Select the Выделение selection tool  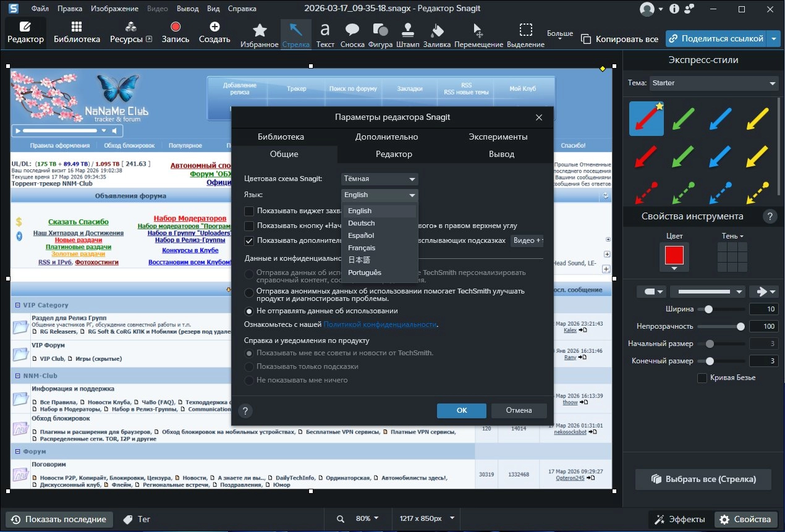pyautogui.click(x=525, y=34)
